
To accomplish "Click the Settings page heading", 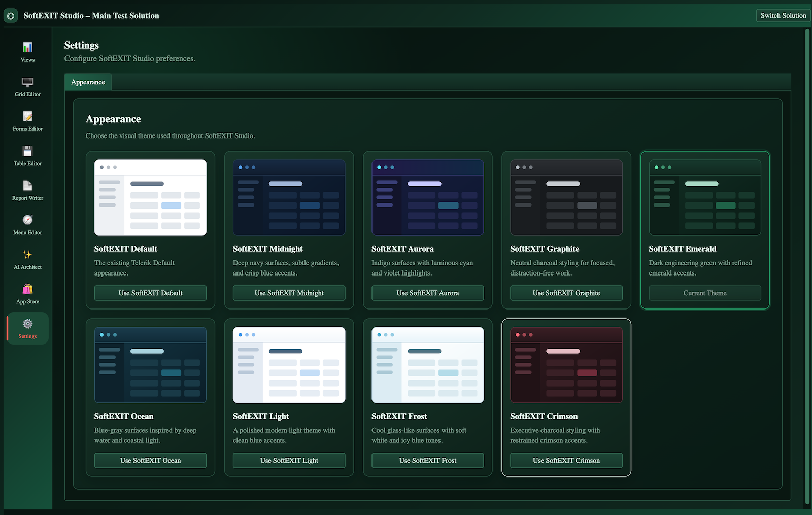I will 82,45.
